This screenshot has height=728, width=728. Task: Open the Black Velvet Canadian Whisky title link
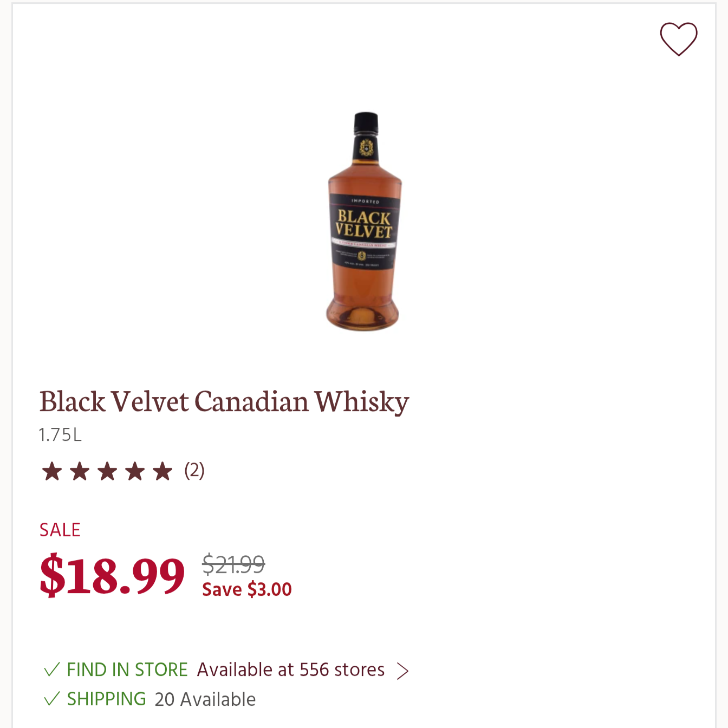[x=224, y=401]
